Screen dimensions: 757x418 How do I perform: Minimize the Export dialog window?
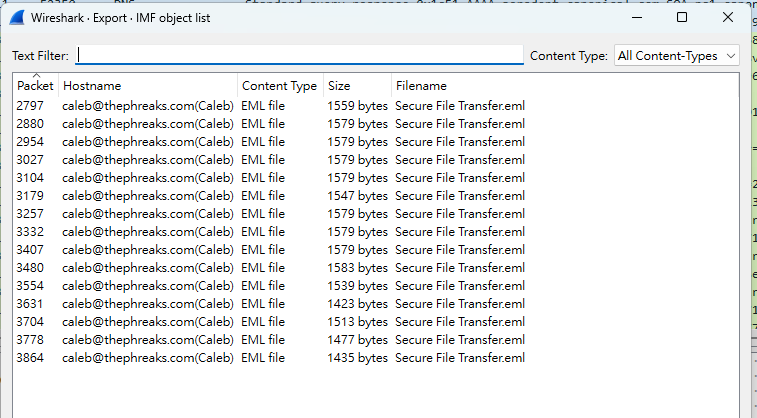coord(636,17)
